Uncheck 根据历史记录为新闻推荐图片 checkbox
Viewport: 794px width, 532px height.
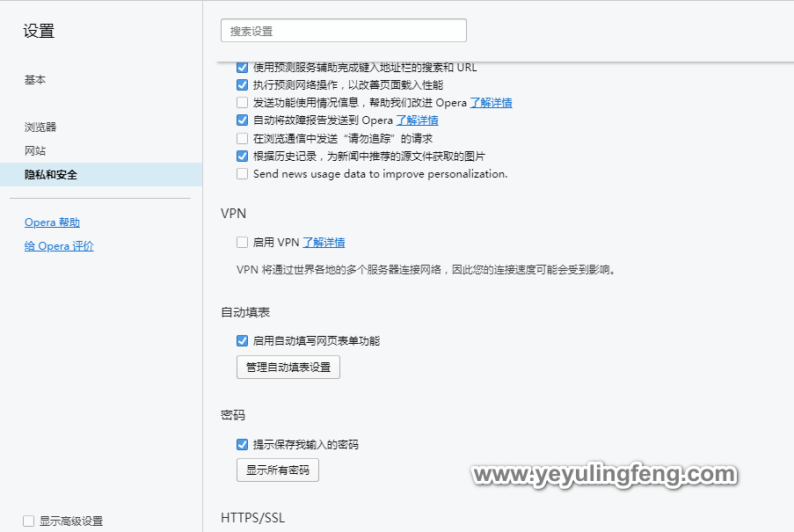tap(242, 156)
